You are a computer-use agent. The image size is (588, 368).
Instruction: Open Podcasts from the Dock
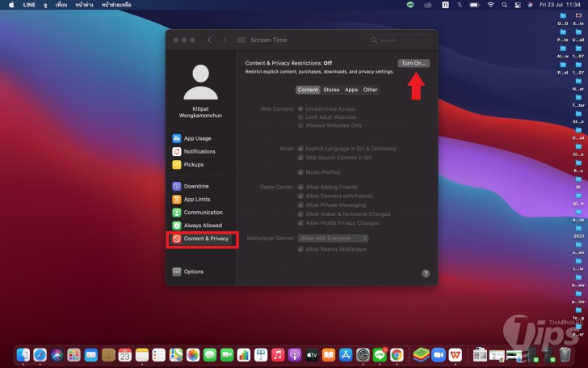[x=295, y=354]
